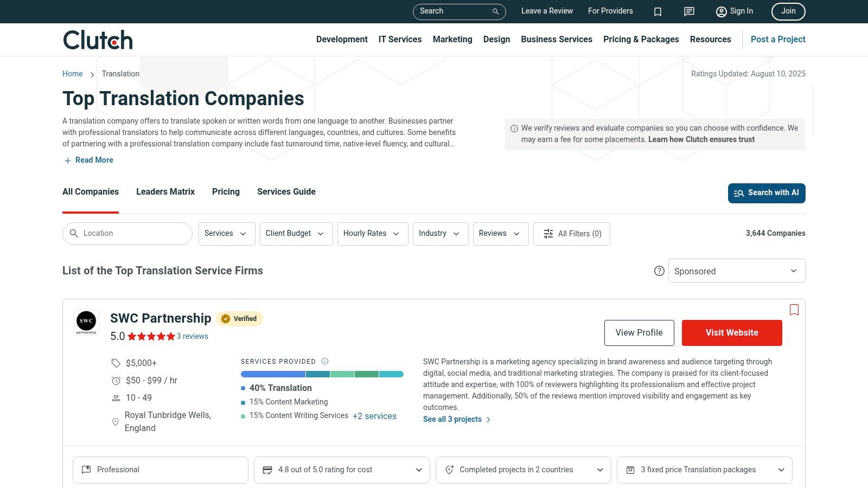Click the 3,644 Companies count text
This screenshot has width=868, height=488.
(775, 234)
